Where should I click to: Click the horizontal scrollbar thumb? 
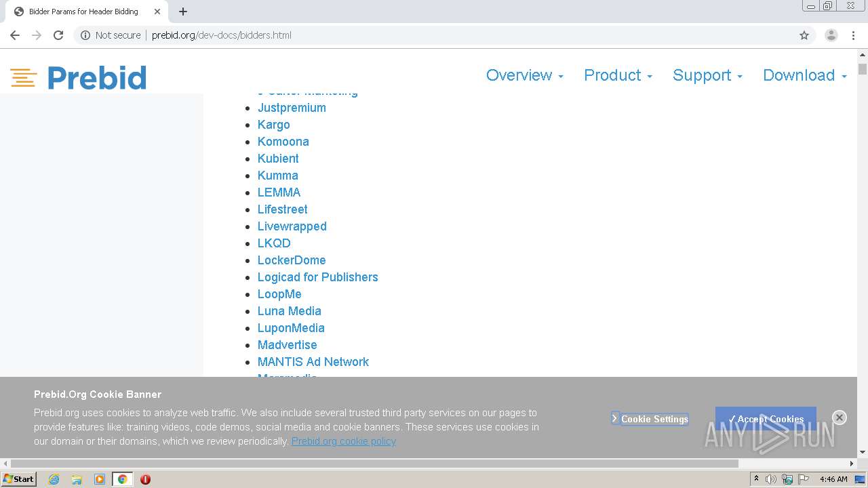pos(374,464)
